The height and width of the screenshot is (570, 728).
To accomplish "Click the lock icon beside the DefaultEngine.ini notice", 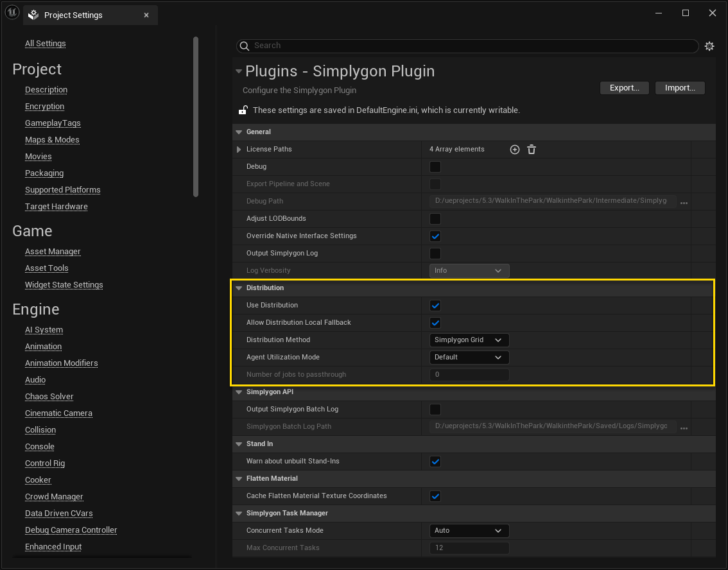I will coord(241,110).
